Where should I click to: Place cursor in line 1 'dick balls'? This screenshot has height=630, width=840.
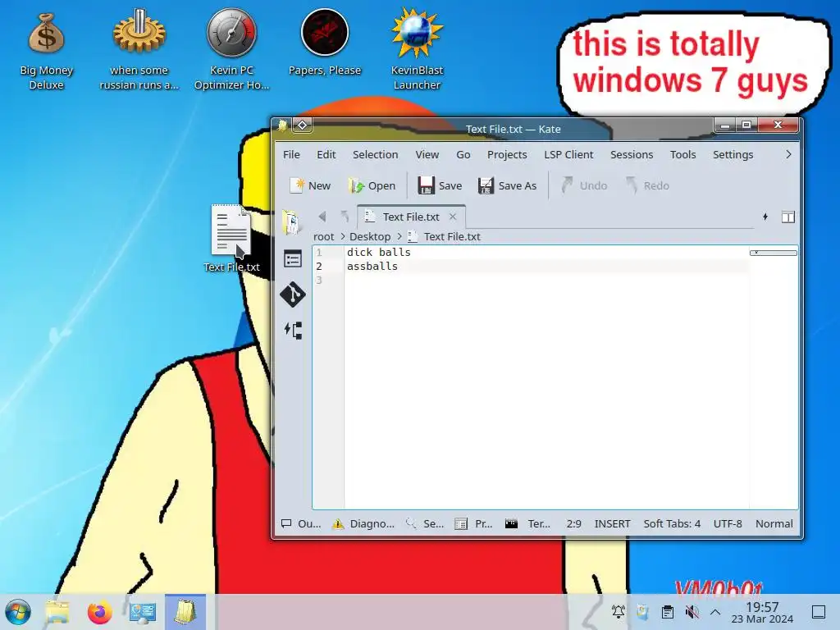coord(379,253)
